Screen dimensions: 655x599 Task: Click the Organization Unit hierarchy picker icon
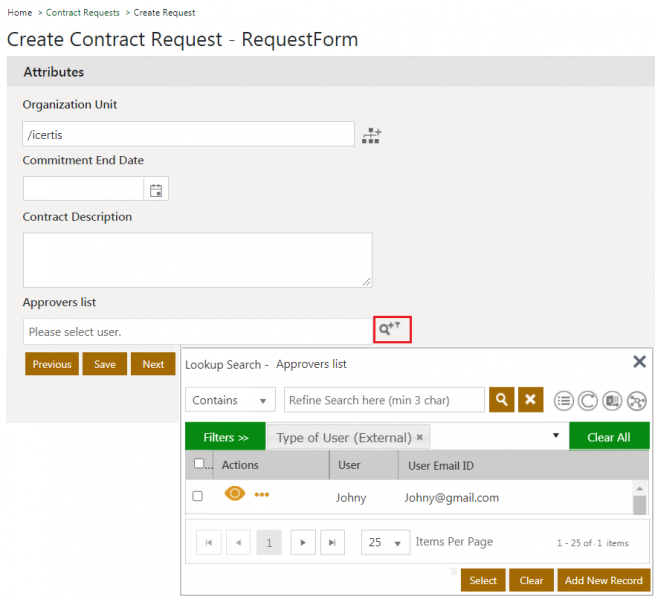pos(372,135)
